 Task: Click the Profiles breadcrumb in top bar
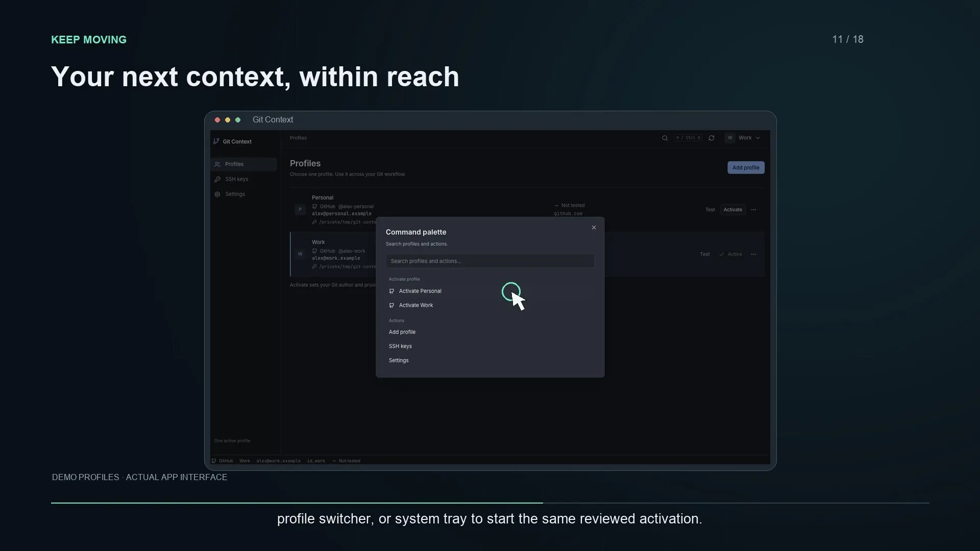(x=298, y=138)
